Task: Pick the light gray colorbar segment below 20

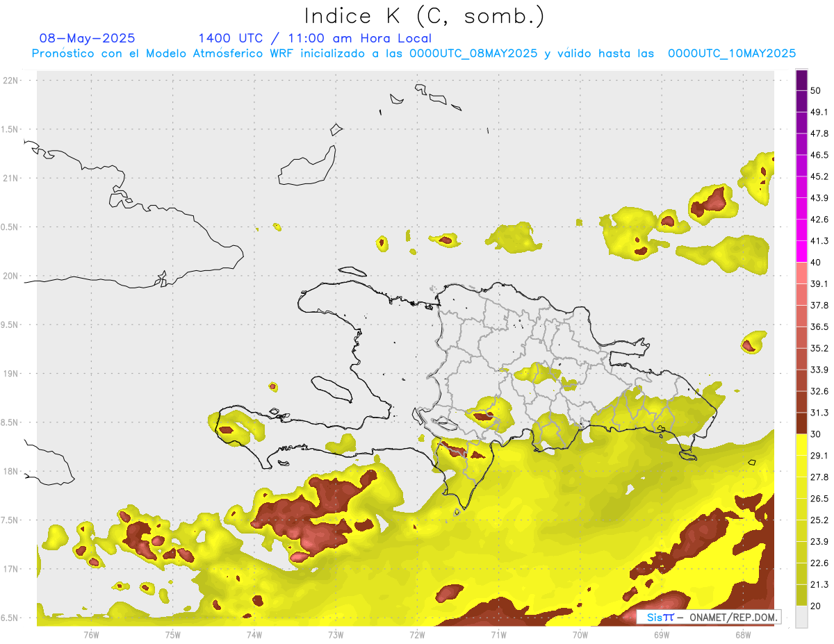Action: 801,617
